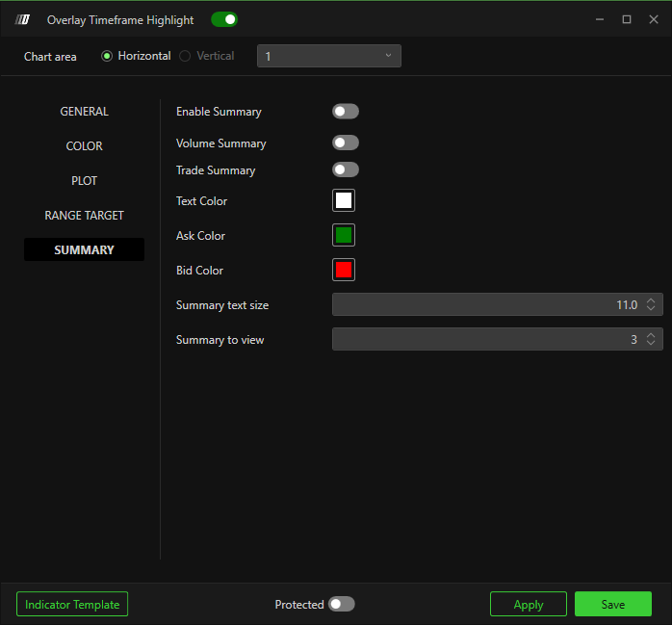Click the Summary to view field

click(486, 339)
